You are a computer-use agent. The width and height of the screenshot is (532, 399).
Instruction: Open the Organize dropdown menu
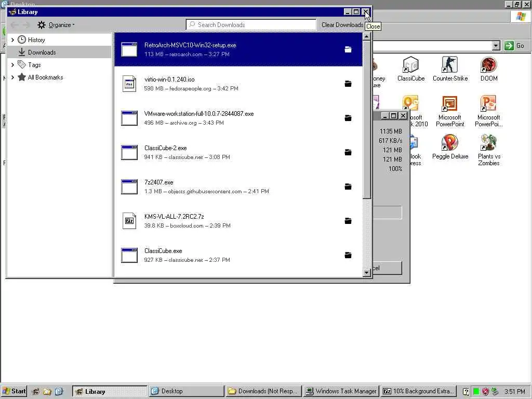tap(56, 25)
